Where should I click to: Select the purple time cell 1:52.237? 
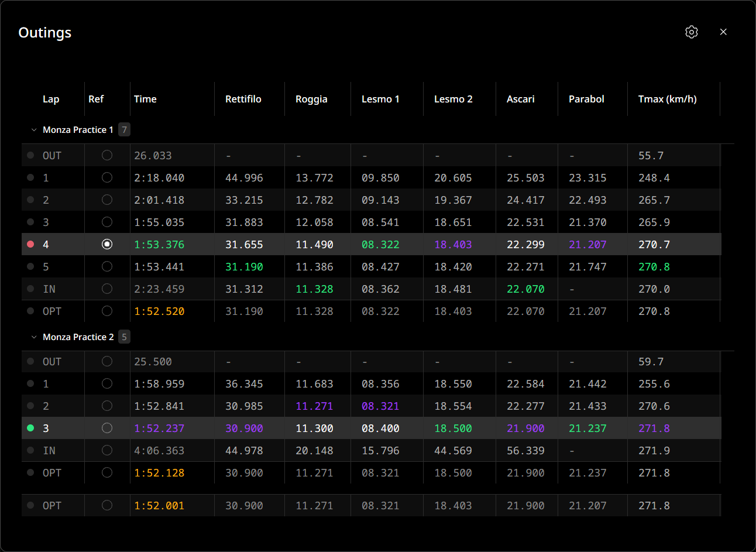159,428
